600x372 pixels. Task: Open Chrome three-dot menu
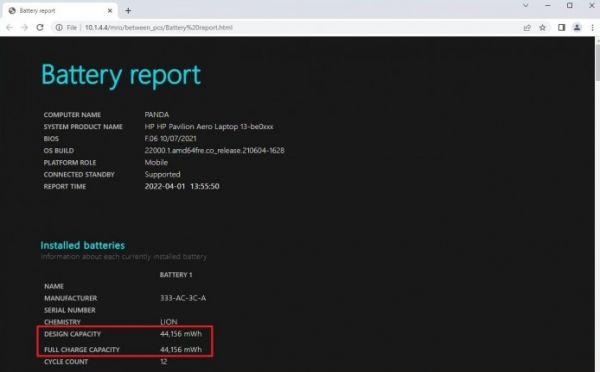pyautogui.click(x=592, y=28)
